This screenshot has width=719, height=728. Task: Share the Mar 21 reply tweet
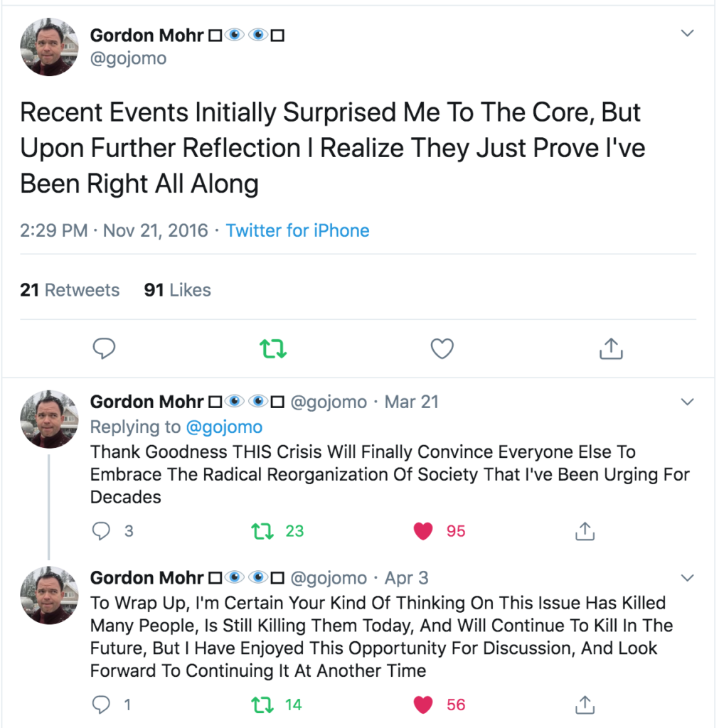tap(584, 531)
